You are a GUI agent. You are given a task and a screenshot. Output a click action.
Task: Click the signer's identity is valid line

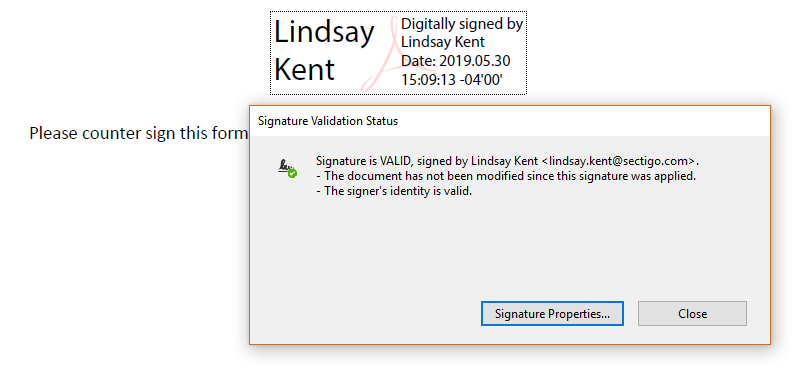[393, 192]
